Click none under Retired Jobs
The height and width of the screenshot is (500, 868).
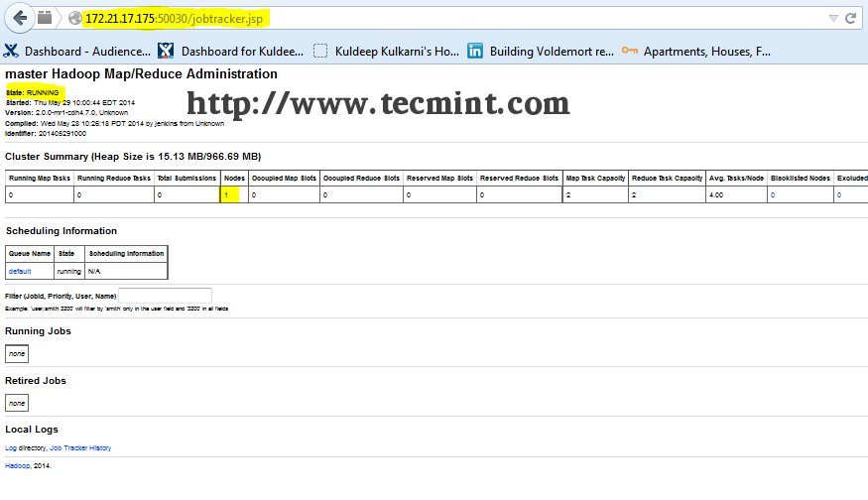pyautogui.click(x=17, y=403)
